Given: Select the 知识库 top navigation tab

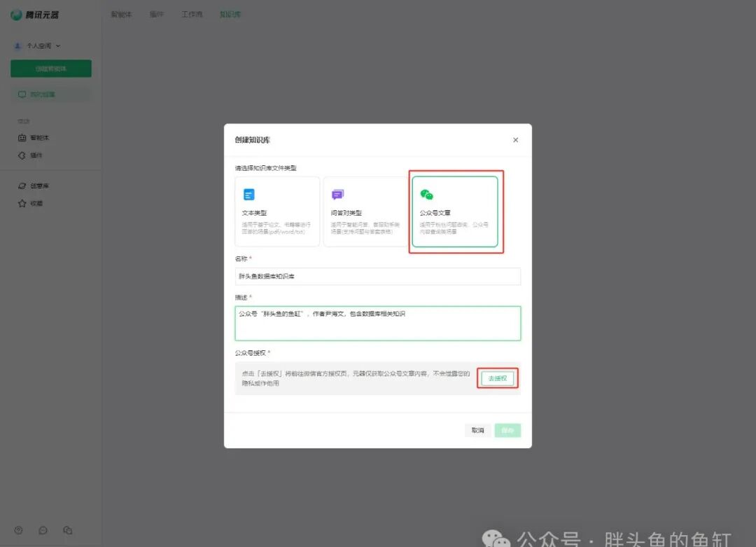Looking at the screenshot, I should pos(230,15).
